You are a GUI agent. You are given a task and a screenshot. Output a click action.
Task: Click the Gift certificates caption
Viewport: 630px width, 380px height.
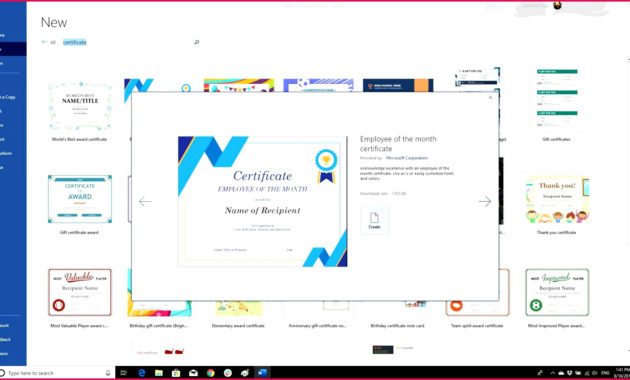[556, 139]
